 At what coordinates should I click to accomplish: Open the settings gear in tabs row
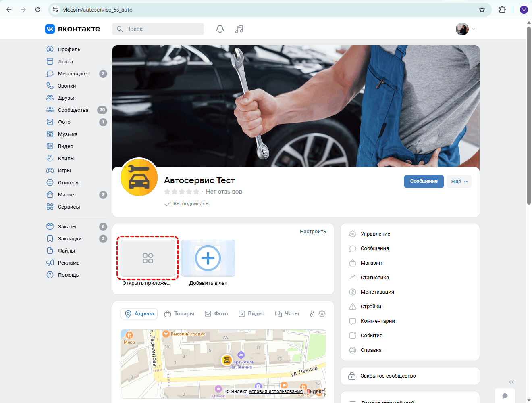point(322,314)
